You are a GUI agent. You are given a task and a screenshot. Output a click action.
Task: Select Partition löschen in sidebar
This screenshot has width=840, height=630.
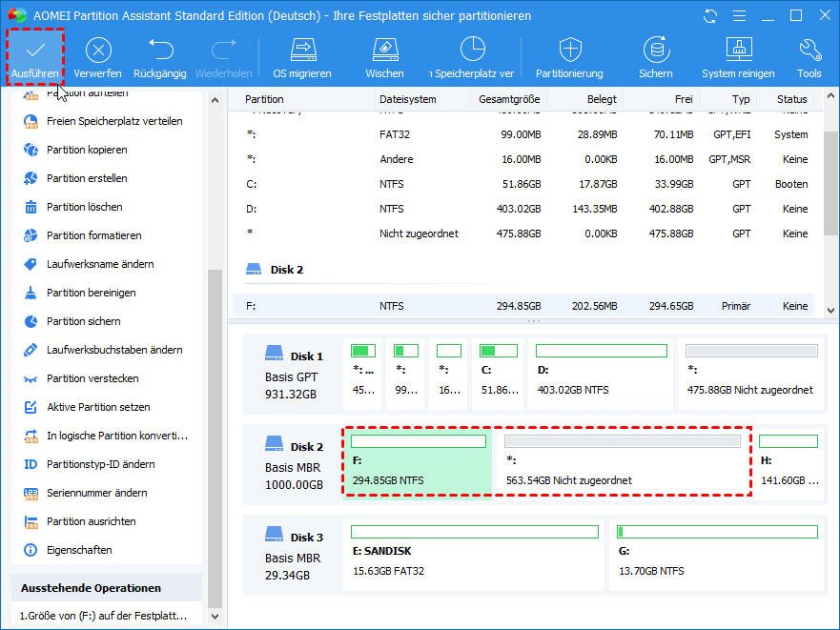tap(85, 207)
